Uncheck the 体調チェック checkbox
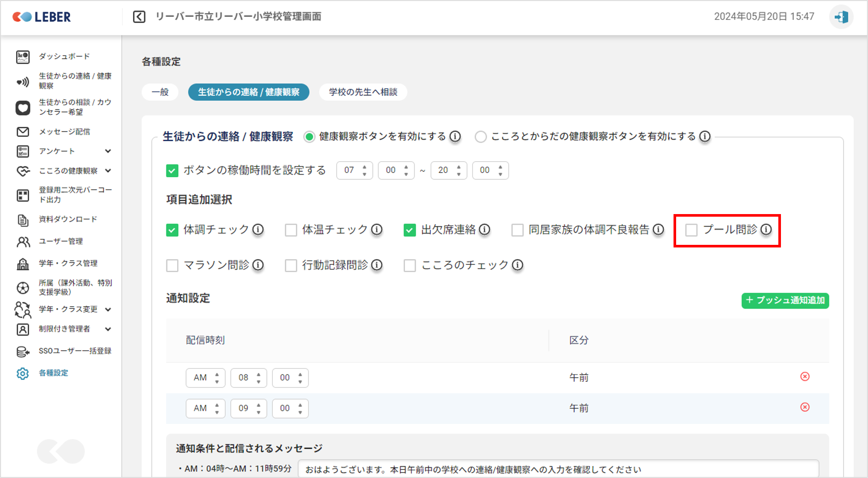 (172, 230)
